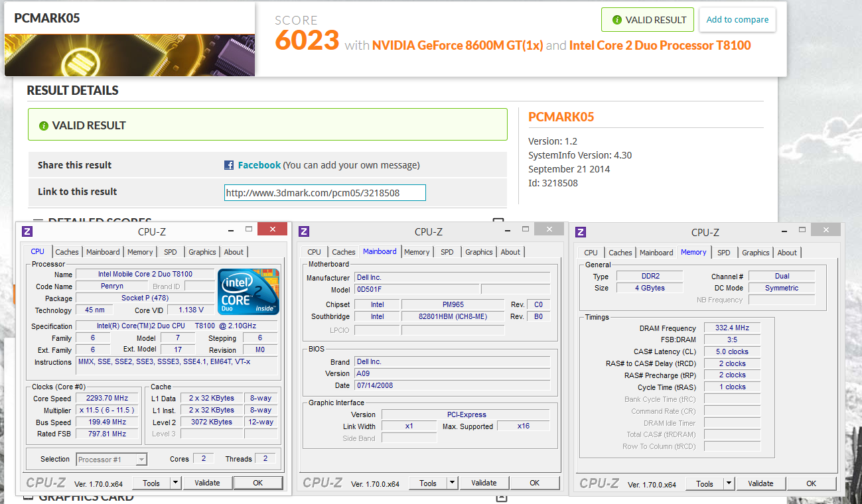Click Validate in the CPU-tab window

click(207, 483)
